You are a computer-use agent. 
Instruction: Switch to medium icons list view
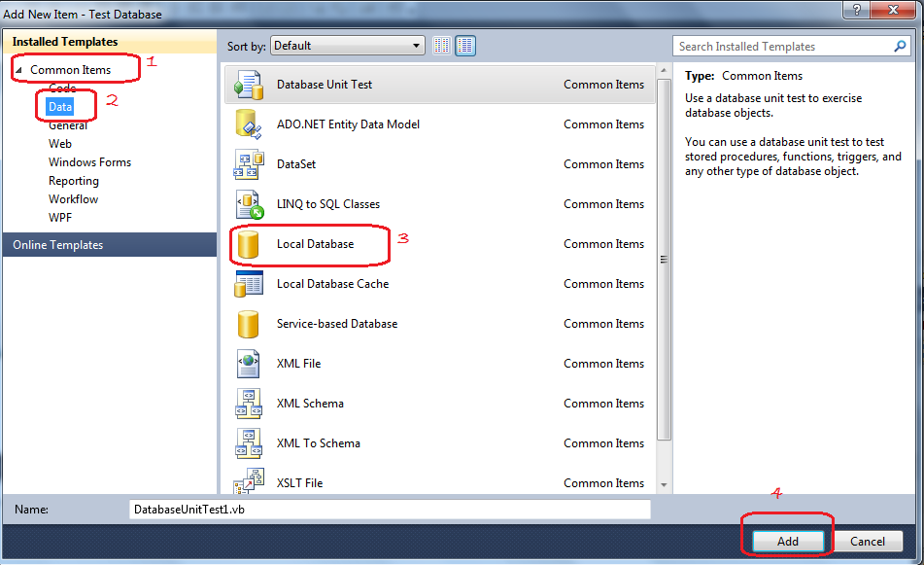coord(465,46)
